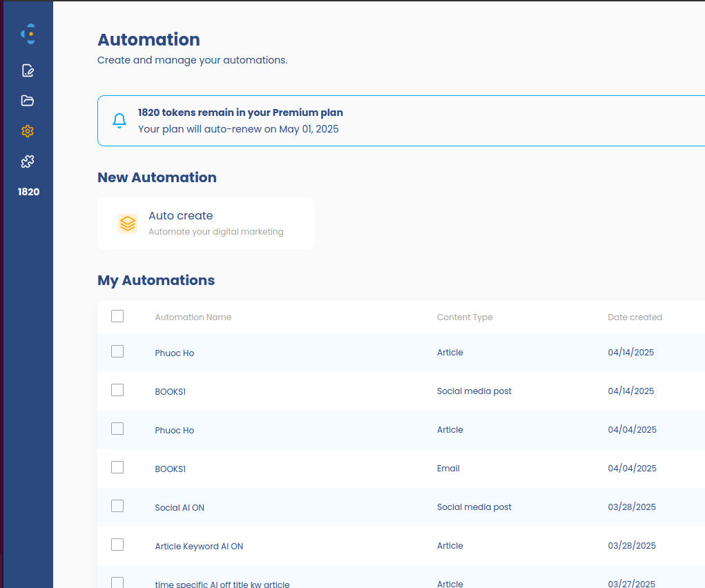Tick the checkbox for BOOKS1 Email automation

coord(117,467)
